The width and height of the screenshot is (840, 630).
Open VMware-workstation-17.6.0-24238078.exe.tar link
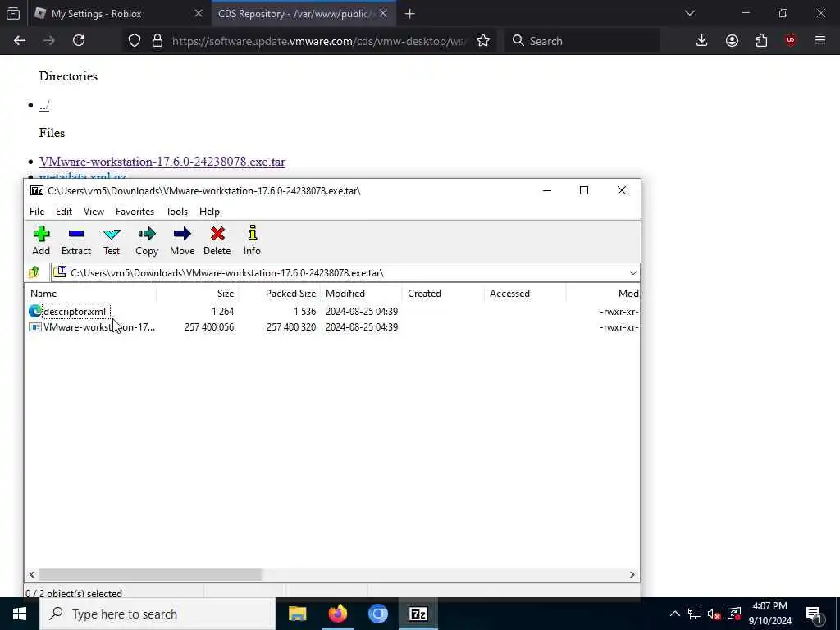coord(162,162)
